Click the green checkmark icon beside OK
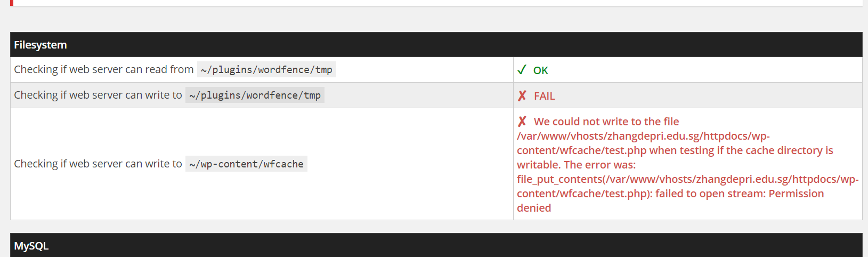The width and height of the screenshot is (868, 257). click(x=522, y=70)
